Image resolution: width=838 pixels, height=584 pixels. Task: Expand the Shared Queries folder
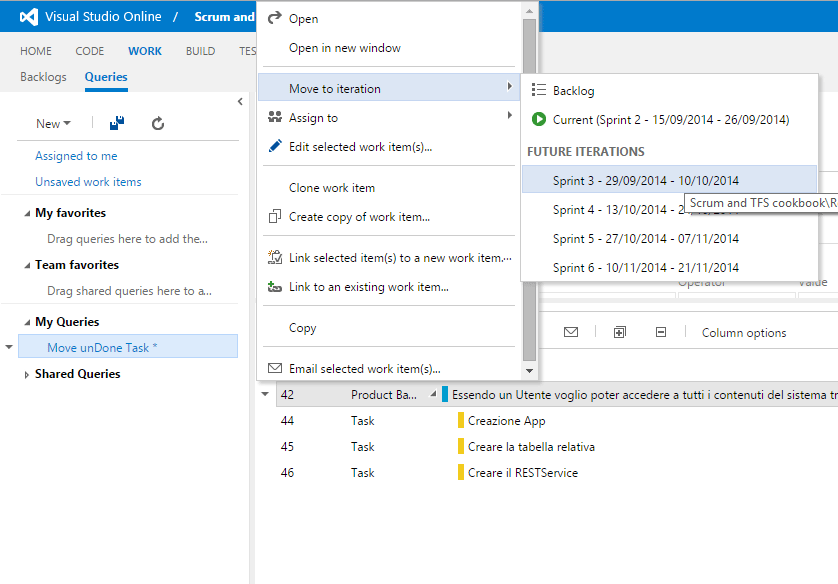27,375
